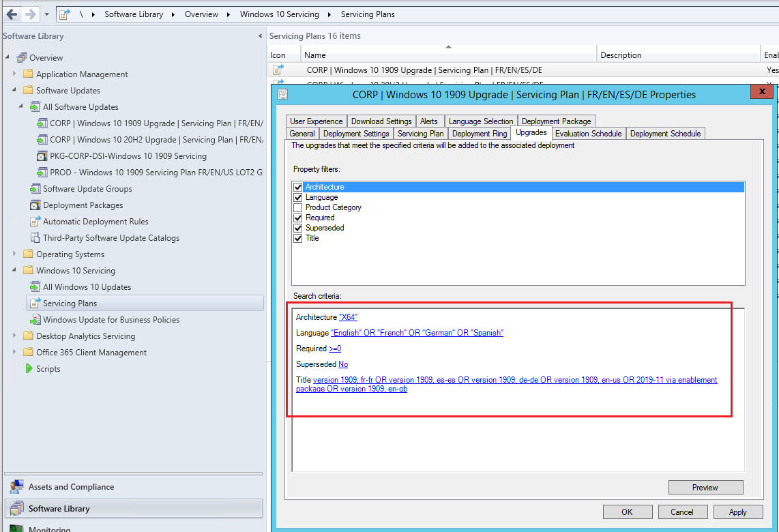The width and height of the screenshot is (779, 532).
Task: Click the Properties dialog title bar icon
Action: (x=282, y=94)
